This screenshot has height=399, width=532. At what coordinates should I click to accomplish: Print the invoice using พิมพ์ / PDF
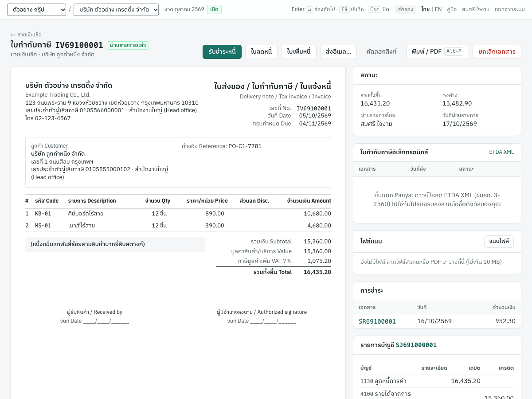point(437,52)
